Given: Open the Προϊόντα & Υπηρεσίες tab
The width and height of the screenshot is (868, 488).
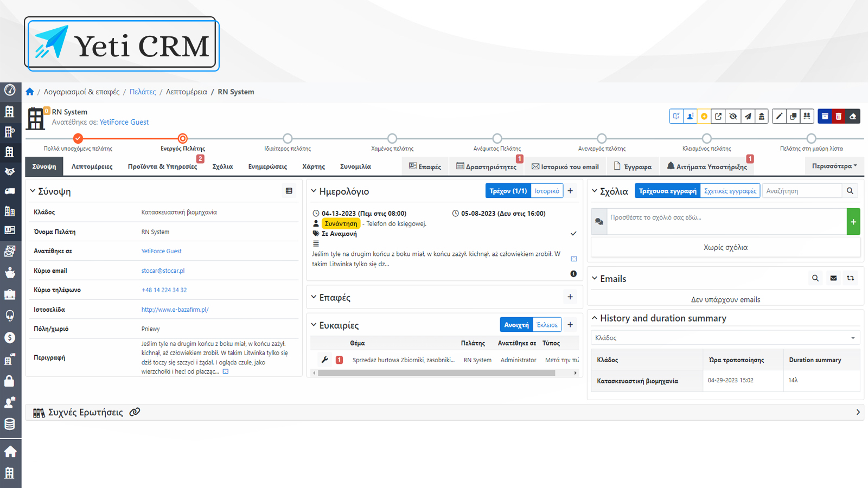Looking at the screenshot, I should [x=162, y=166].
